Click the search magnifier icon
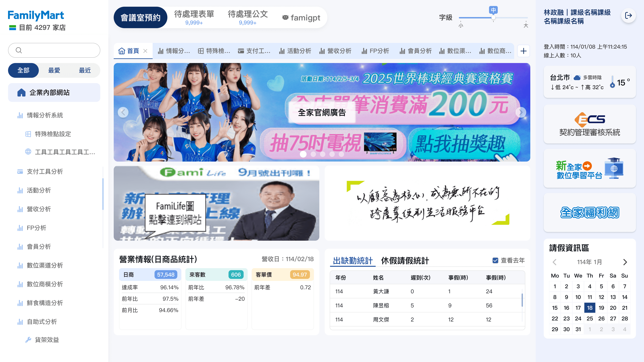 click(19, 50)
